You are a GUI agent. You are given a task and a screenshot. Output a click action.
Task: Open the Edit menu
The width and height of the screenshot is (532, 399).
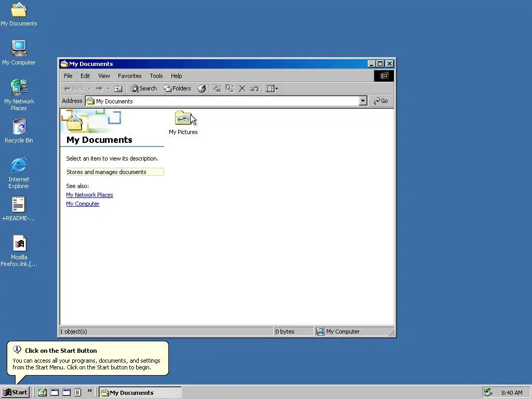(x=85, y=76)
